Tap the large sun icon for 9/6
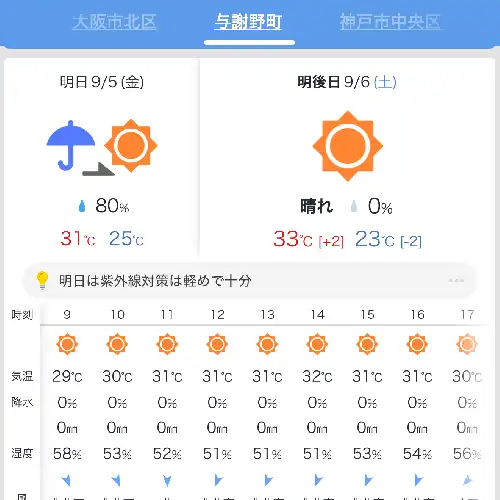Viewport: 500px width, 500px height. point(348,146)
